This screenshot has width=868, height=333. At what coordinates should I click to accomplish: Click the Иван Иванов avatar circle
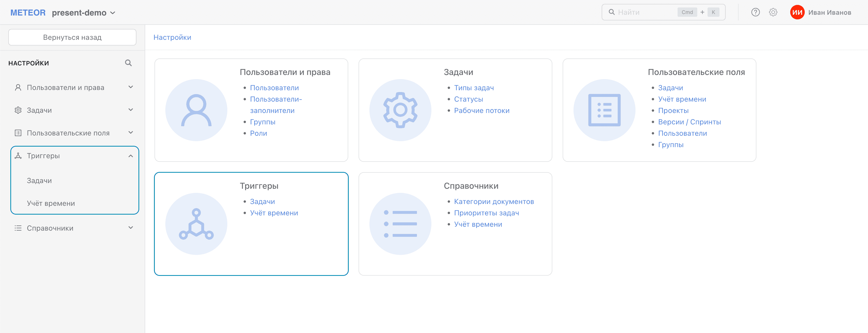797,12
